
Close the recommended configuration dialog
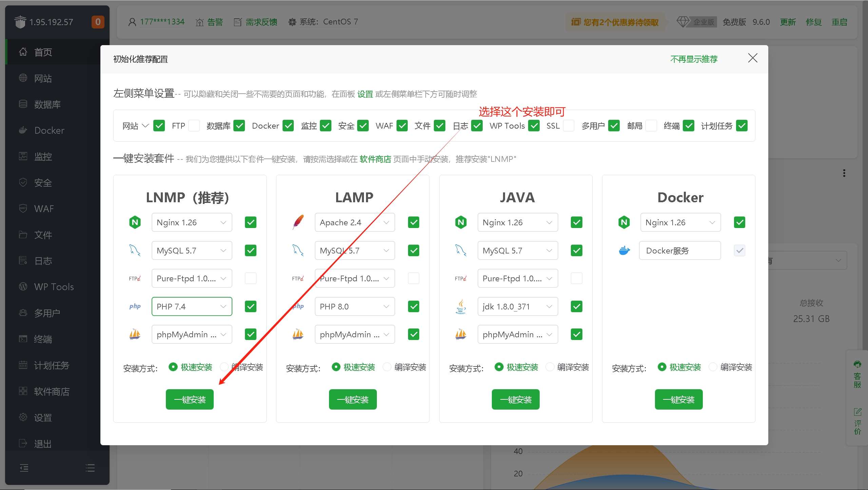click(x=752, y=58)
